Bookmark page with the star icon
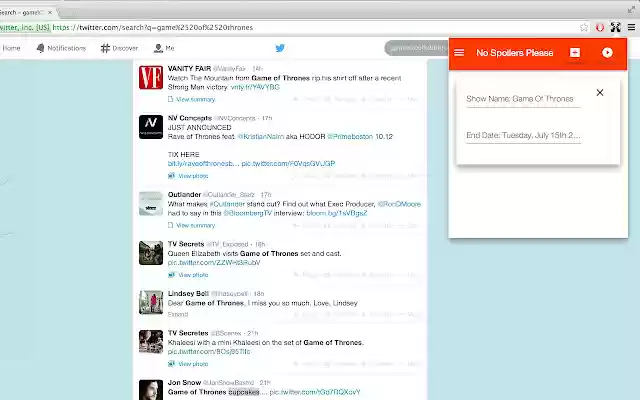 (x=584, y=27)
